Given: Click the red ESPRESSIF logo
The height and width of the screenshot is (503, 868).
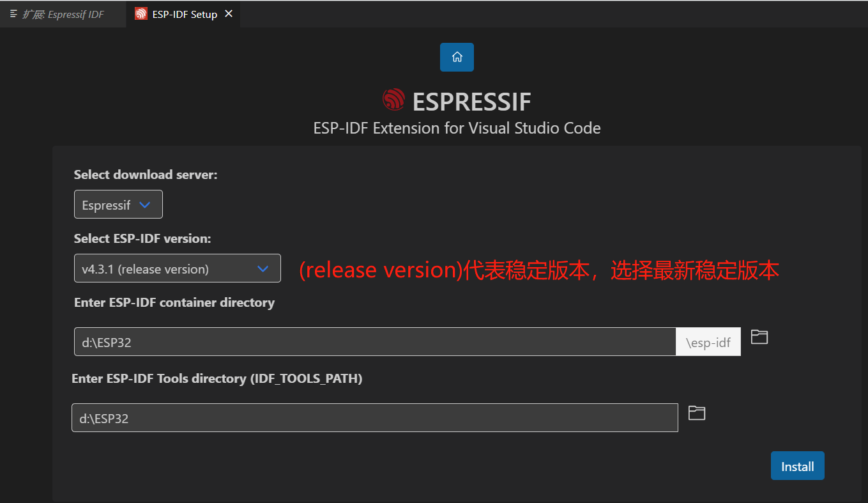Looking at the screenshot, I should (393, 100).
